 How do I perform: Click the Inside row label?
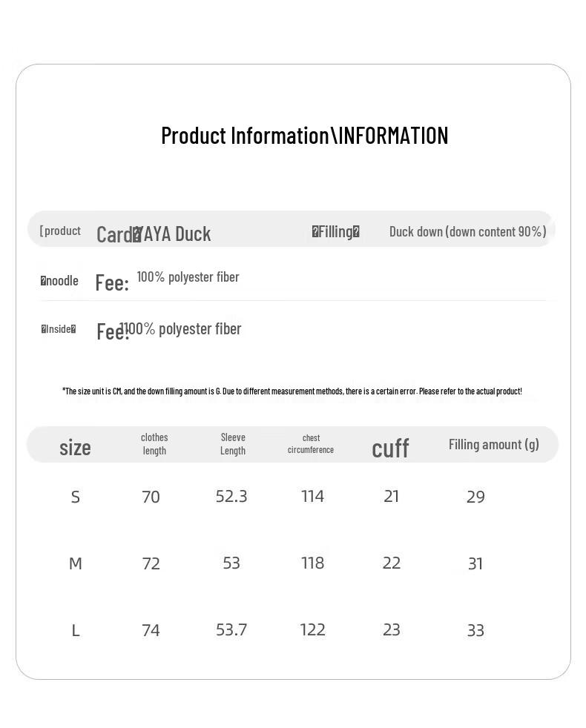pos(59,329)
